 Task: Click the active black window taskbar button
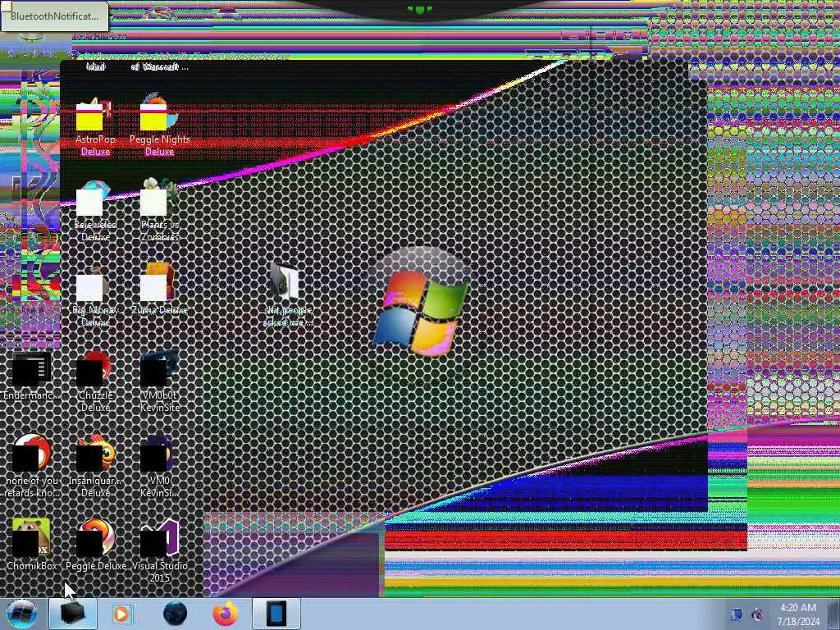(73, 614)
